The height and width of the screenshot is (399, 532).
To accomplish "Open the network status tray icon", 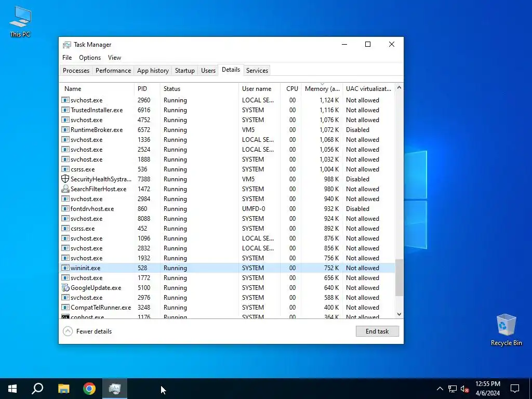I will pyautogui.click(x=453, y=389).
